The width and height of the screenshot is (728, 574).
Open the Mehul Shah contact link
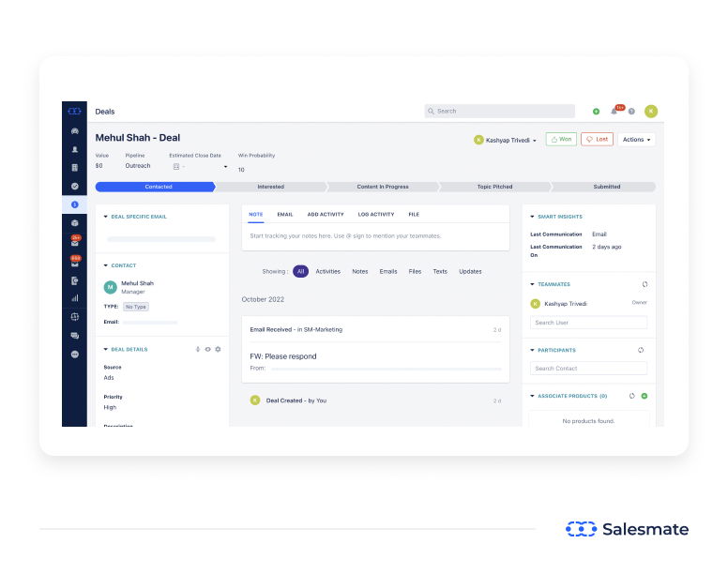(x=137, y=283)
